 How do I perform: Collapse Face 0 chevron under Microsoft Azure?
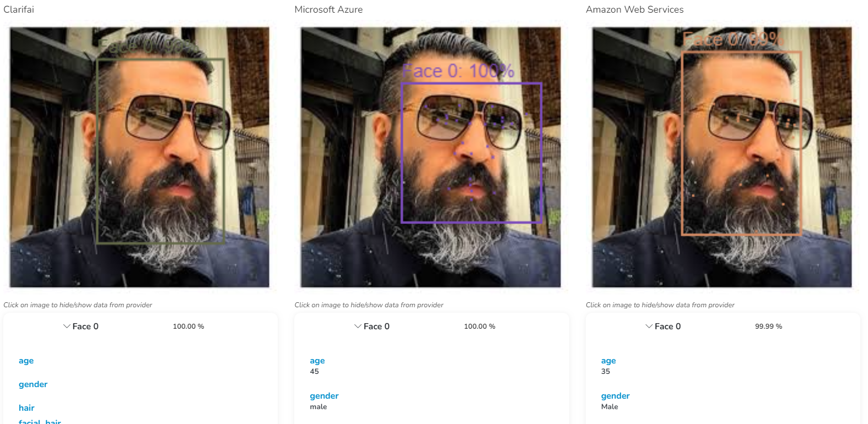click(x=358, y=327)
